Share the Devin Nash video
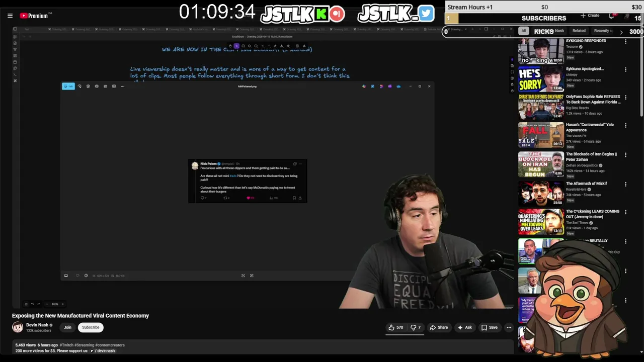 [x=439, y=327]
